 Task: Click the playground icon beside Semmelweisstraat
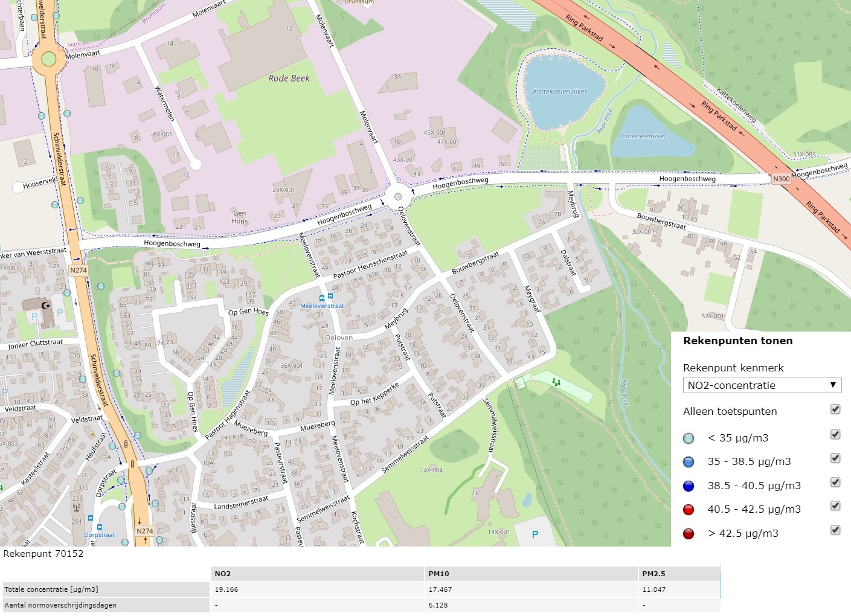tap(556, 382)
